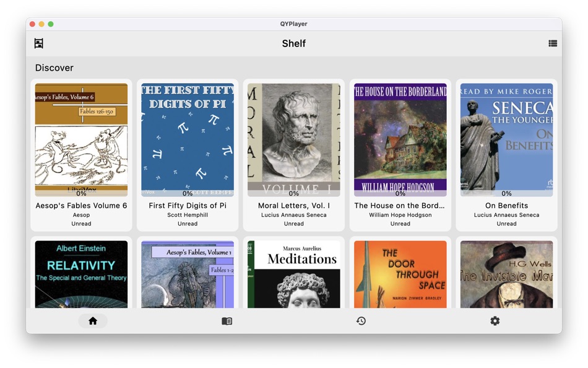Screen dimensions: 588x368
Task: Open Marcus Aurelius Meditations cover
Action: 293,274
